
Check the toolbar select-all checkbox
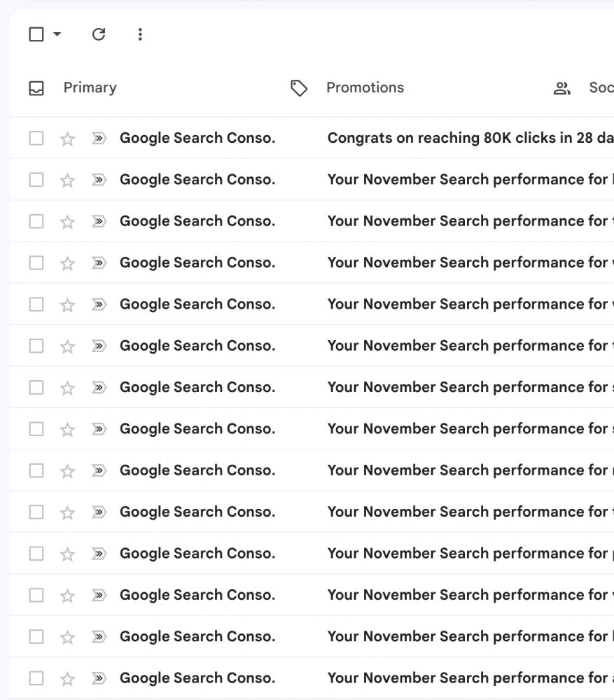pos(36,34)
